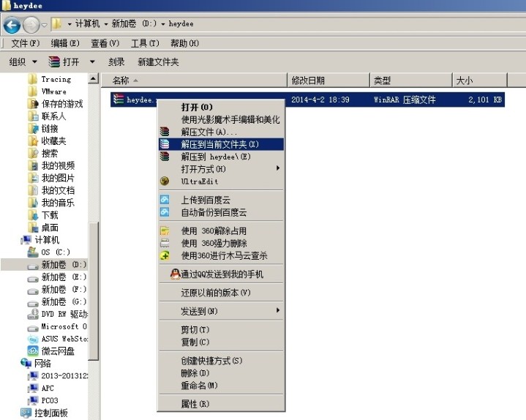Select 控制面板 icon in tree
This screenshot has width=526, height=420.
[x=26, y=413]
